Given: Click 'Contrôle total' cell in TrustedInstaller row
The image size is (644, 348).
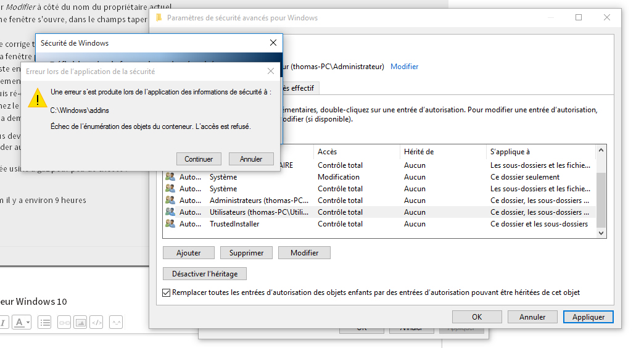Looking at the screenshot, I should coord(340,224).
